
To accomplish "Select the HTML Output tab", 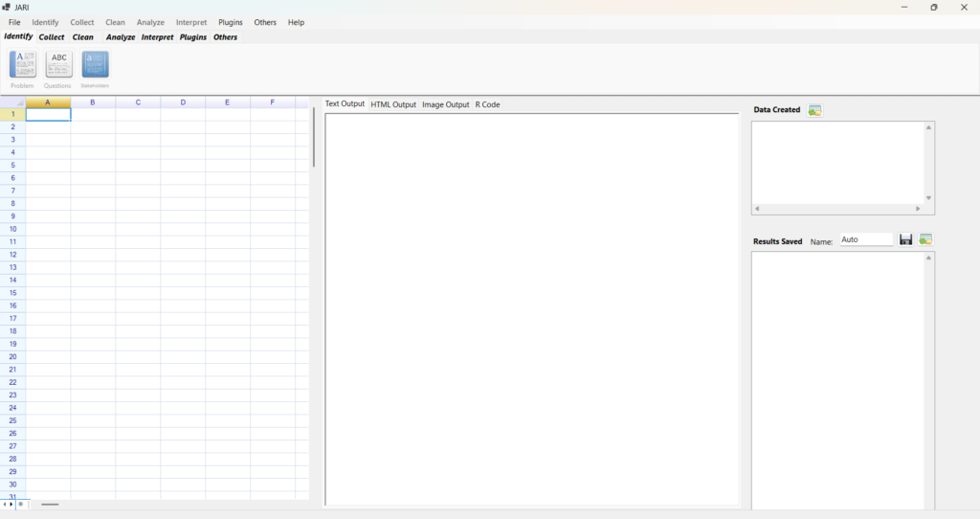I will 393,104.
